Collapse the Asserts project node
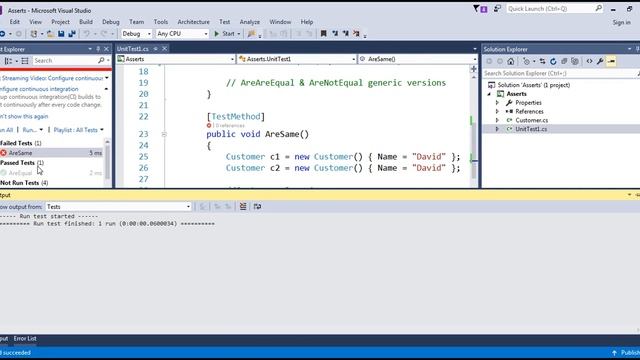This screenshot has width=640, height=360. 489,94
